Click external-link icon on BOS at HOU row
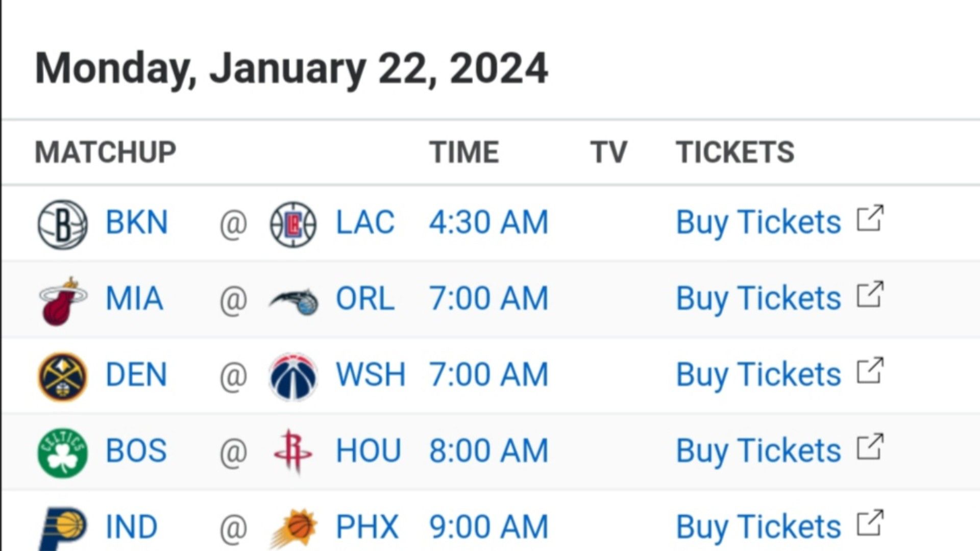Image resolution: width=980 pixels, height=551 pixels. tap(870, 447)
